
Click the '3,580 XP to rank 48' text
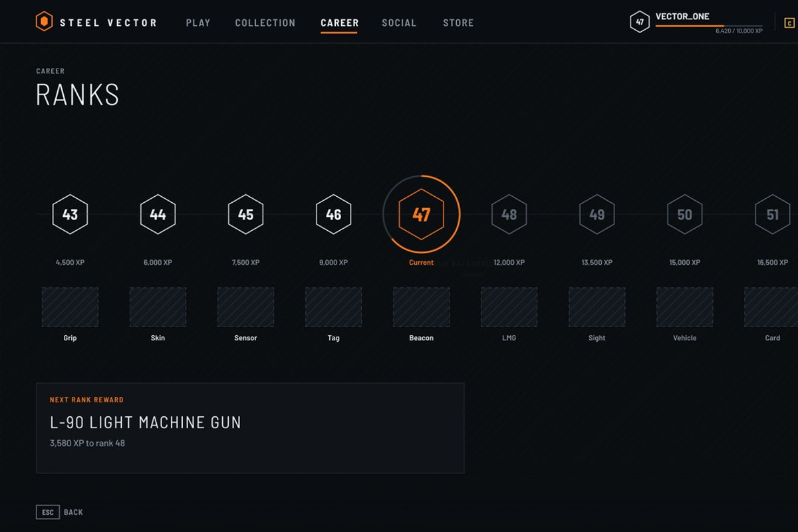87,444
